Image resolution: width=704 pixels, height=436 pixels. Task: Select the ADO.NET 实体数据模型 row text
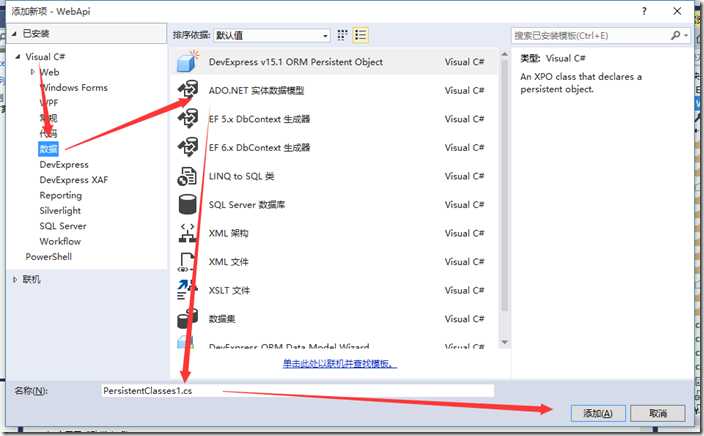pyautogui.click(x=256, y=90)
